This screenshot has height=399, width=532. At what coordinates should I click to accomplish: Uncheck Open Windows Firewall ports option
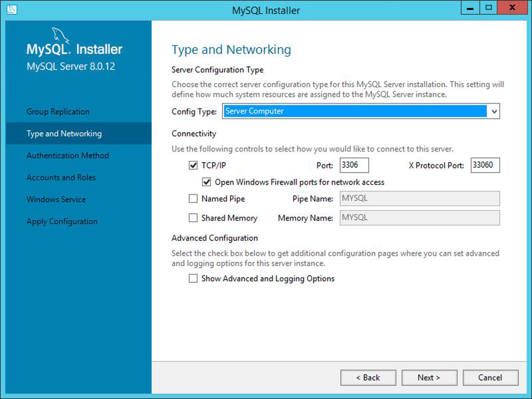coord(207,182)
